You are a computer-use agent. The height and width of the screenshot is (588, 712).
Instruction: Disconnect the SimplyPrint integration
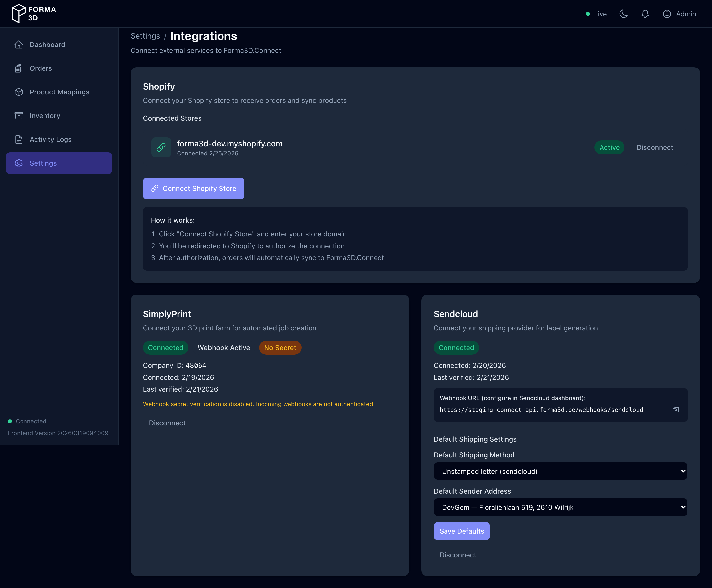point(167,423)
